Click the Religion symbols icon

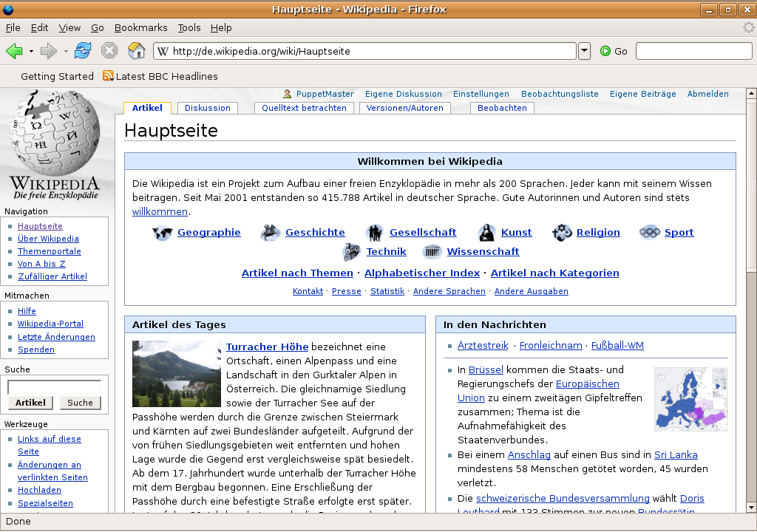tap(562, 233)
